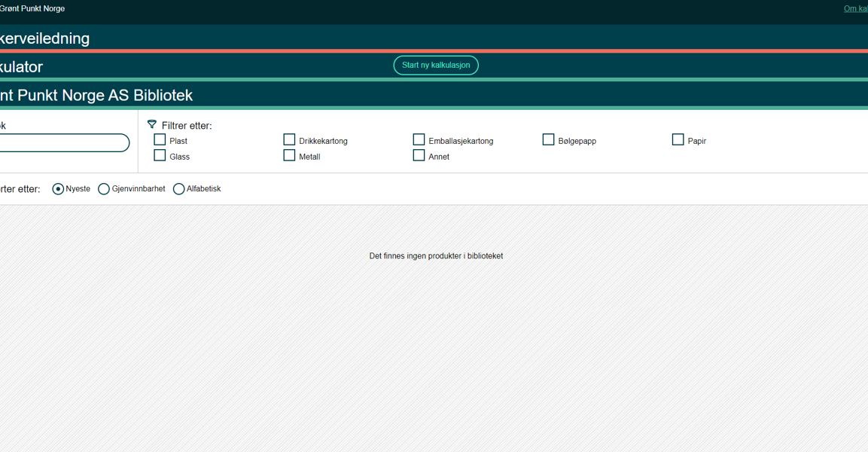Check the Glass filter checkbox
Viewport: 868px width, 452px height.
[160, 155]
